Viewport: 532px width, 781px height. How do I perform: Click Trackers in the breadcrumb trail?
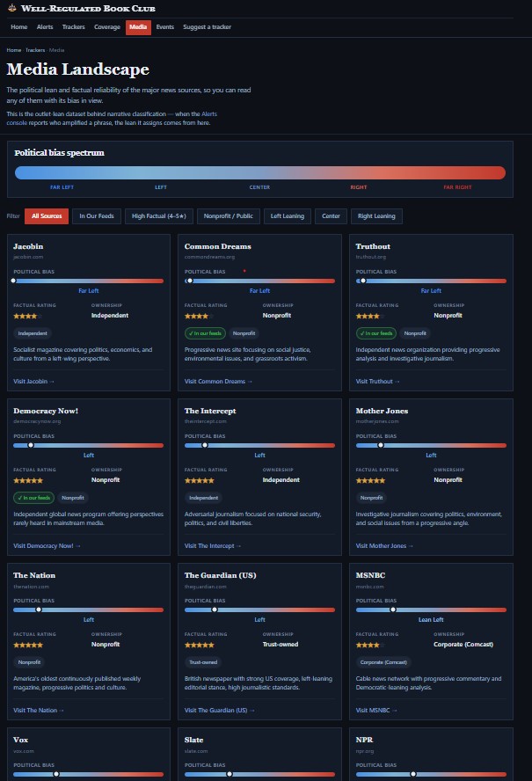point(35,50)
